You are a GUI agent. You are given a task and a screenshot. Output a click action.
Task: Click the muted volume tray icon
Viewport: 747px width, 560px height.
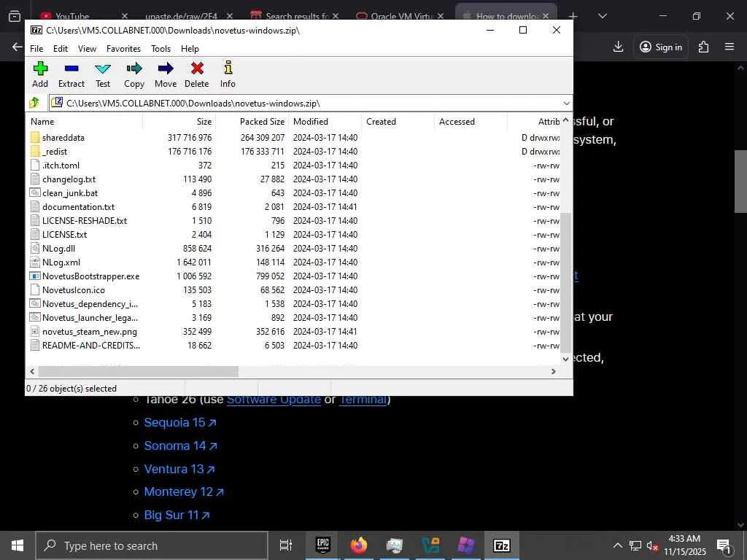[x=652, y=545]
